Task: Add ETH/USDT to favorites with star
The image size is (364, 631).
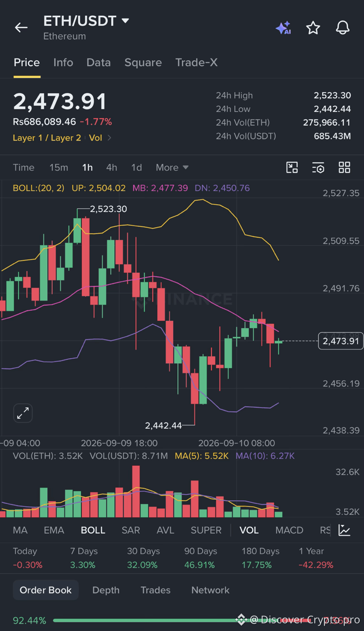Action: [x=313, y=28]
